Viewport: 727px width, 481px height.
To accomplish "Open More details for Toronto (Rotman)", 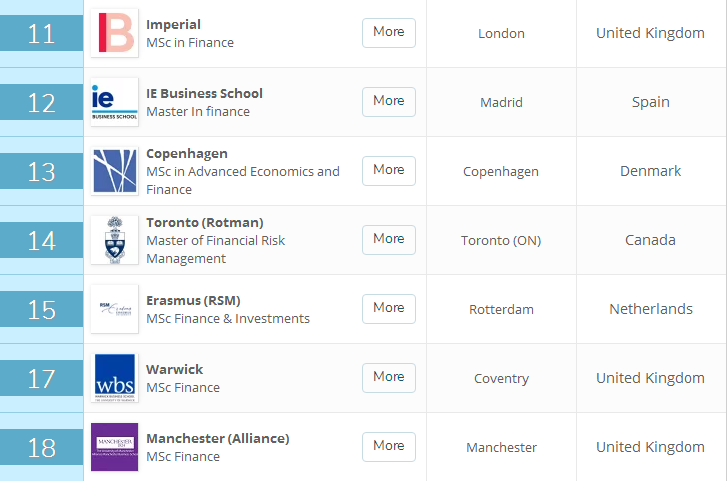I will click(388, 239).
